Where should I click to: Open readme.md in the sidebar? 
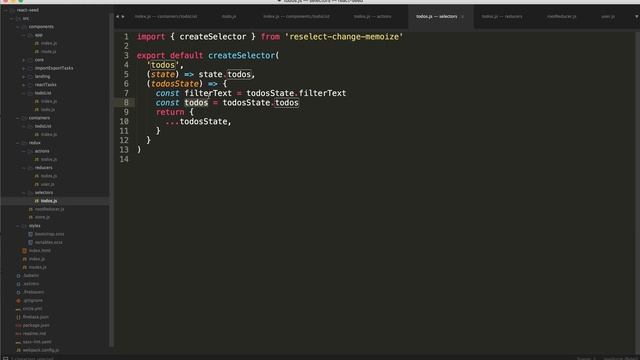[x=35, y=333]
